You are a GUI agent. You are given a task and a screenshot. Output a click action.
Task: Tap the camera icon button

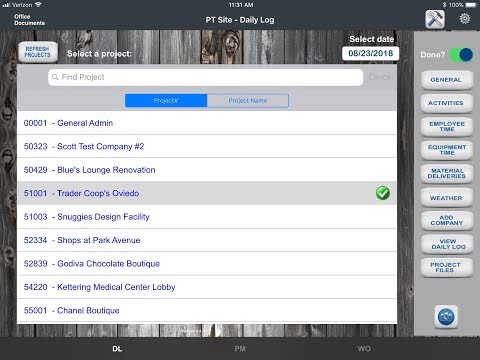click(446, 316)
